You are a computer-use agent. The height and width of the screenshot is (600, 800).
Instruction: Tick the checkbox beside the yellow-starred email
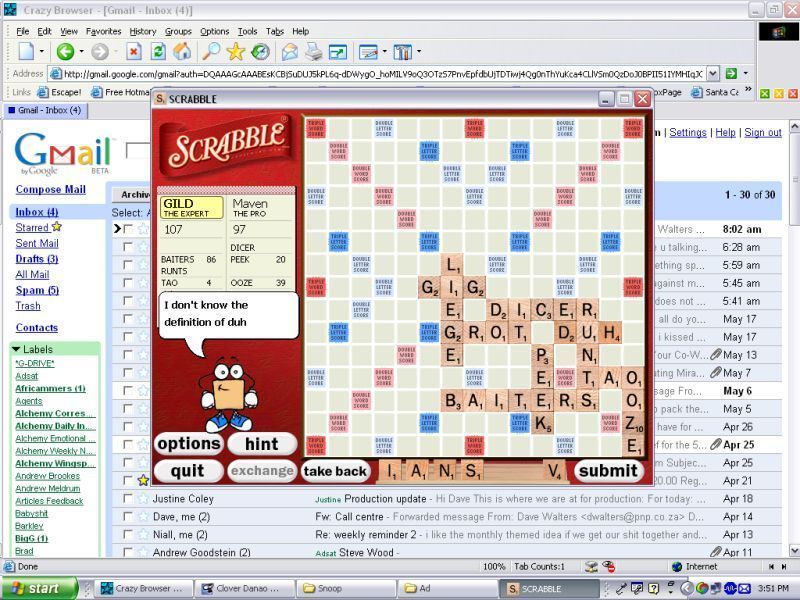[128, 480]
